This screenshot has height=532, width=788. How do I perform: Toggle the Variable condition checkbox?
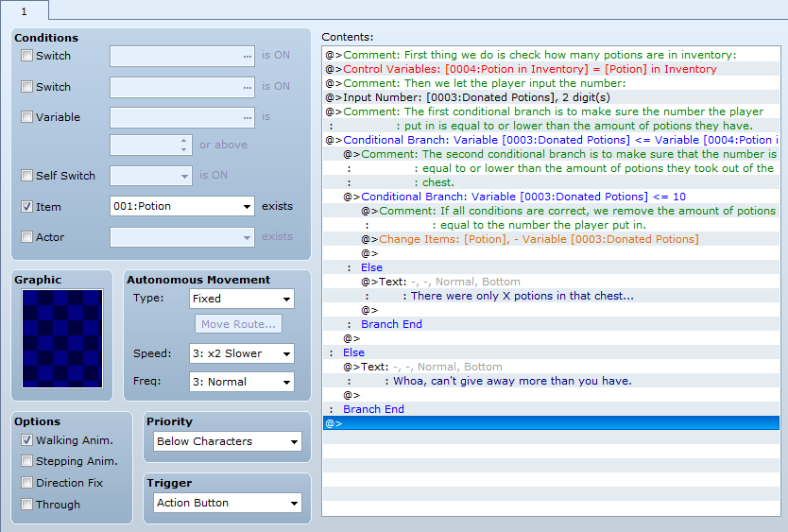pos(27,117)
